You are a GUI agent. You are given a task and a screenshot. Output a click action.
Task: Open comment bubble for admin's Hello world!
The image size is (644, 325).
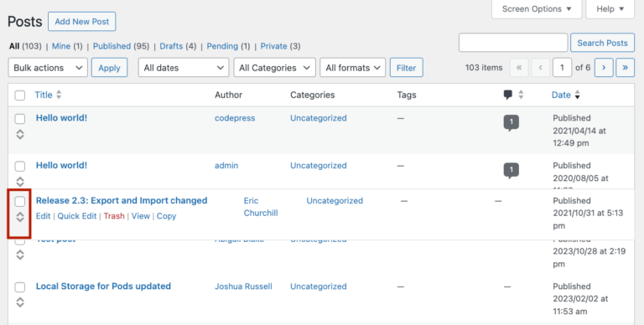(511, 170)
